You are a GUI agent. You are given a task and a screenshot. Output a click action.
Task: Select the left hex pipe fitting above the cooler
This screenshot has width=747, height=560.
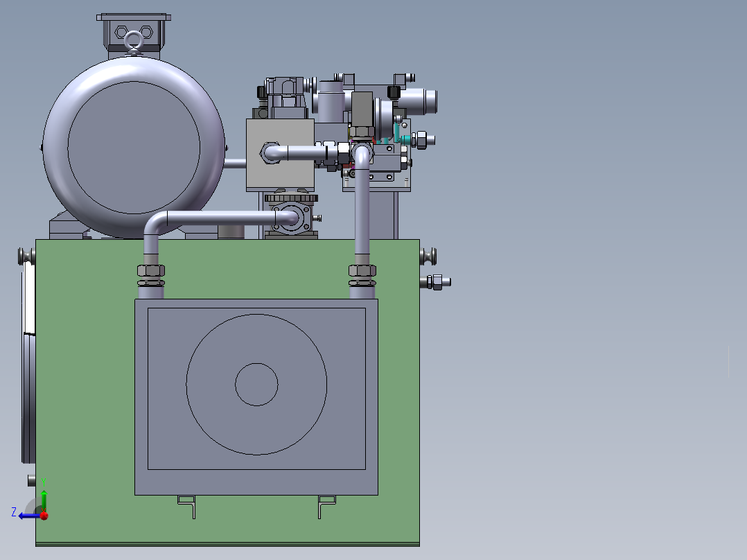coord(151,271)
